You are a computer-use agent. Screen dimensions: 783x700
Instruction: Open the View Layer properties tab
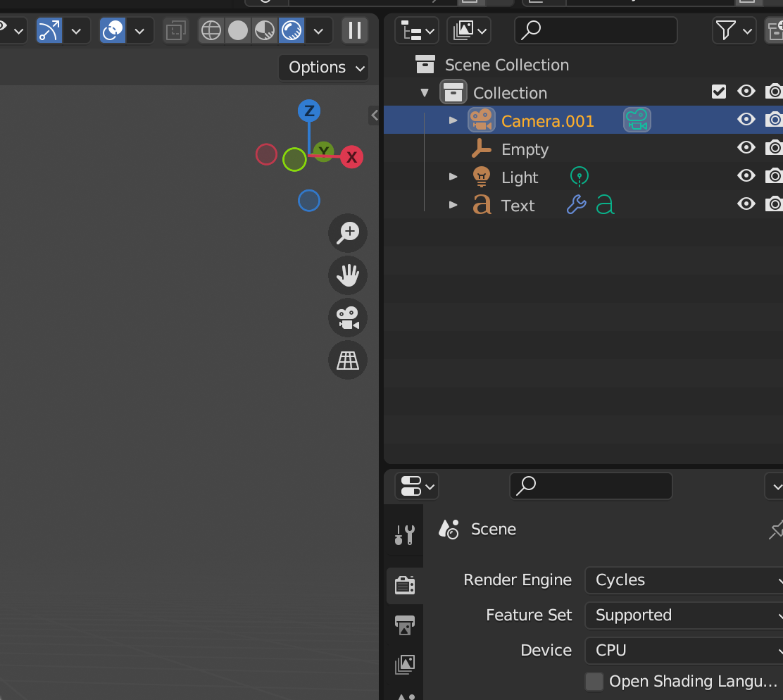click(x=404, y=665)
